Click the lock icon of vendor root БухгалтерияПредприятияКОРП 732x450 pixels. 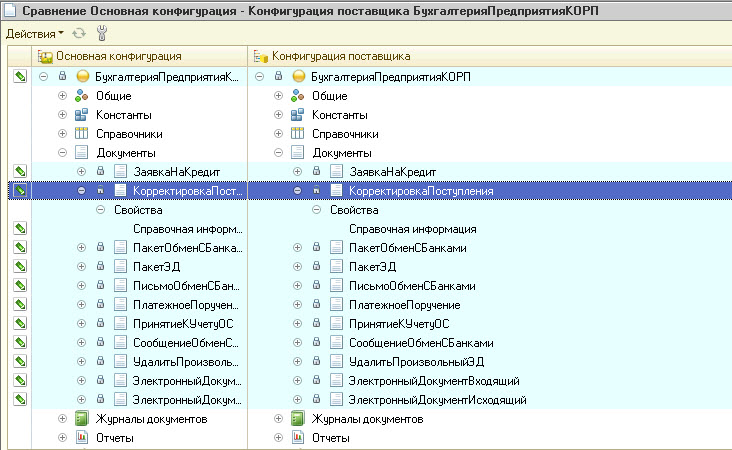(x=278, y=76)
